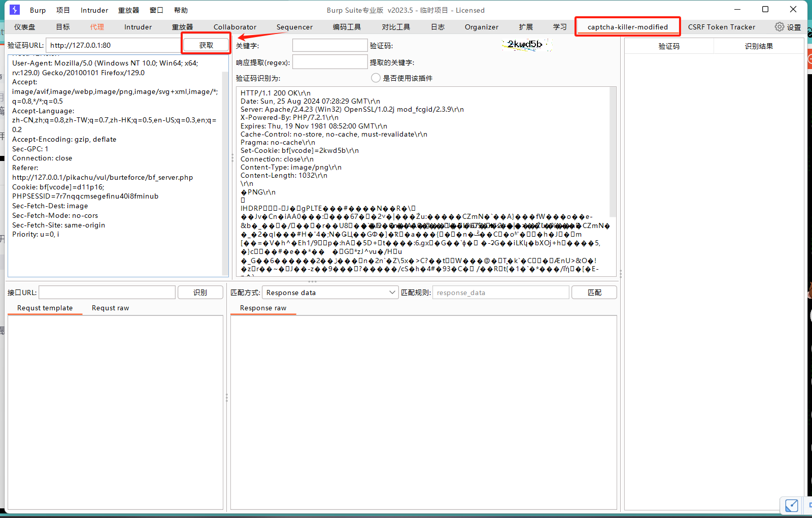Open the 项目 menu

click(x=63, y=10)
